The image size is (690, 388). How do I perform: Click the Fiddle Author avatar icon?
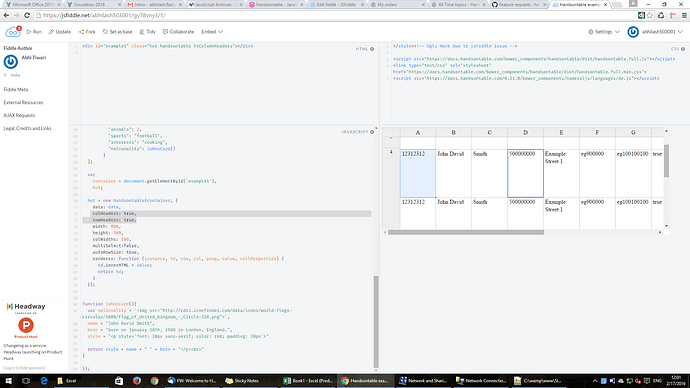click(x=11, y=62)
